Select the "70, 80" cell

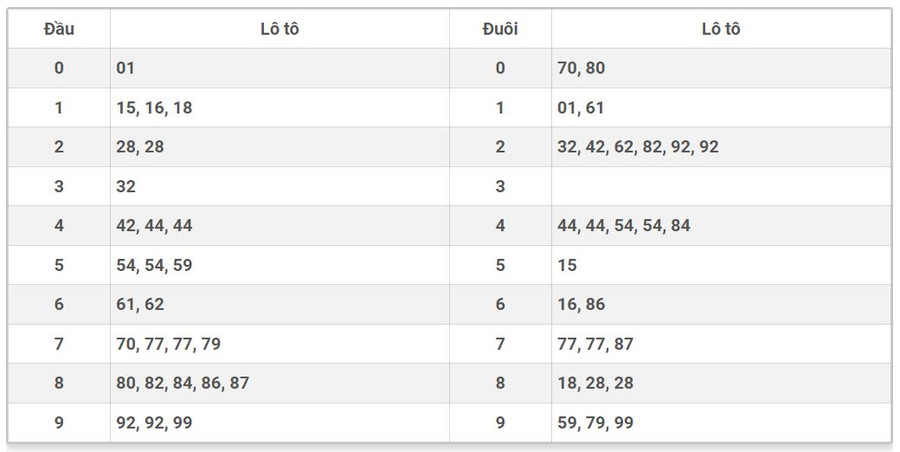click(581, 69)
